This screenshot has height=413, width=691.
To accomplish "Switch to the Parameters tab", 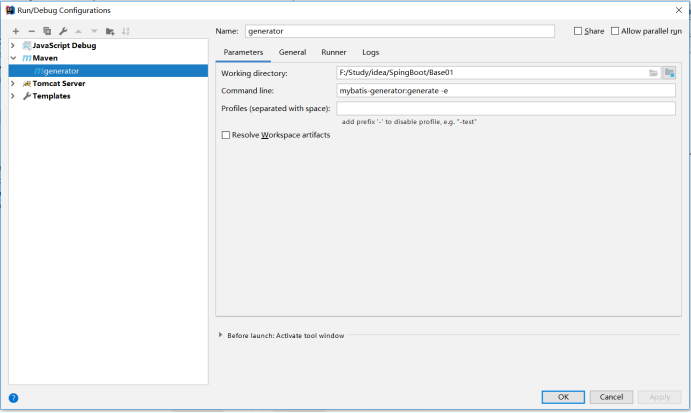I will [243, 52].
